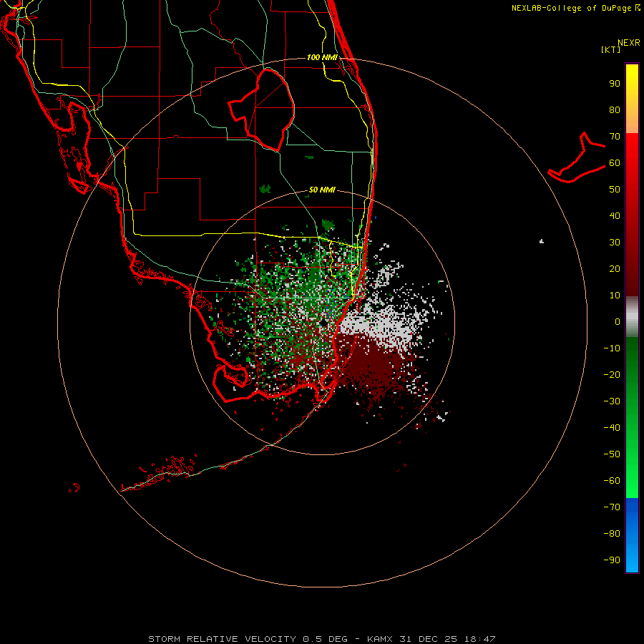Image resolution: width=644 pixels, height=644 pixels.
Task: Select the -70 knot scale value
Action: point(612,507)
